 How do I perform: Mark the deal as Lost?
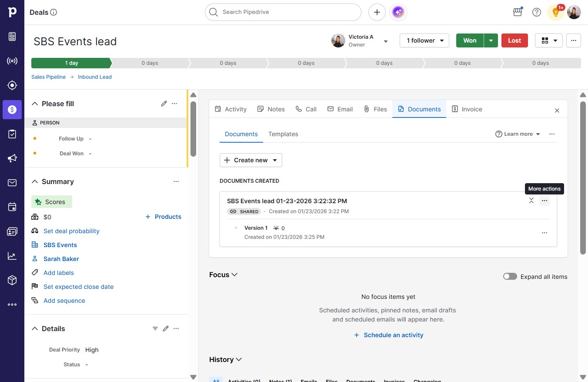coord(514,40)
